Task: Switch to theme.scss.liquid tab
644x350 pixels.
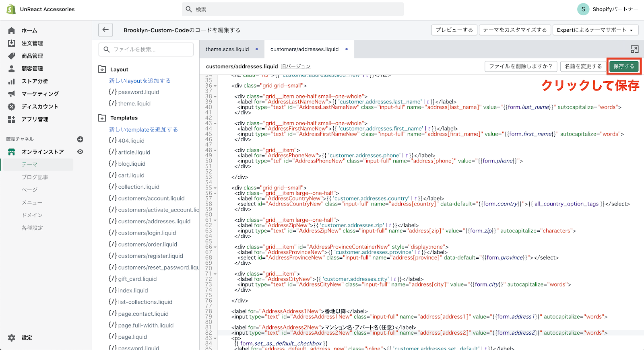Action: (x=227, y=49)
